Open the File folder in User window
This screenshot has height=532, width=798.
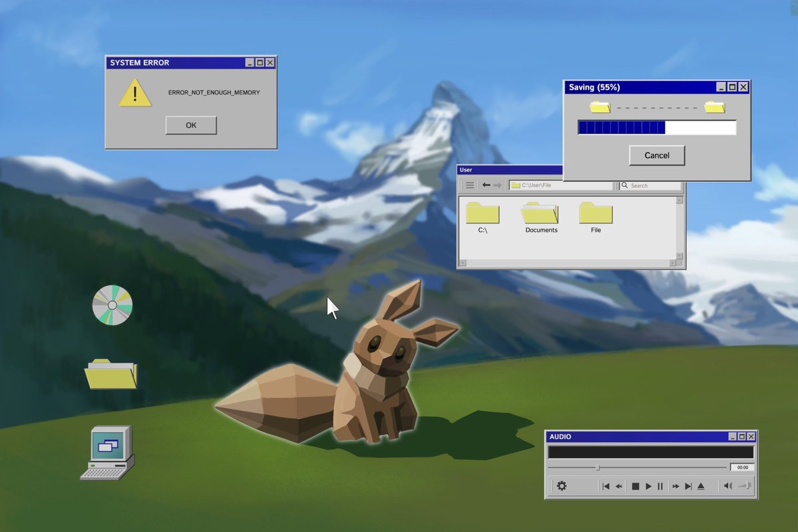pos(596,217)
